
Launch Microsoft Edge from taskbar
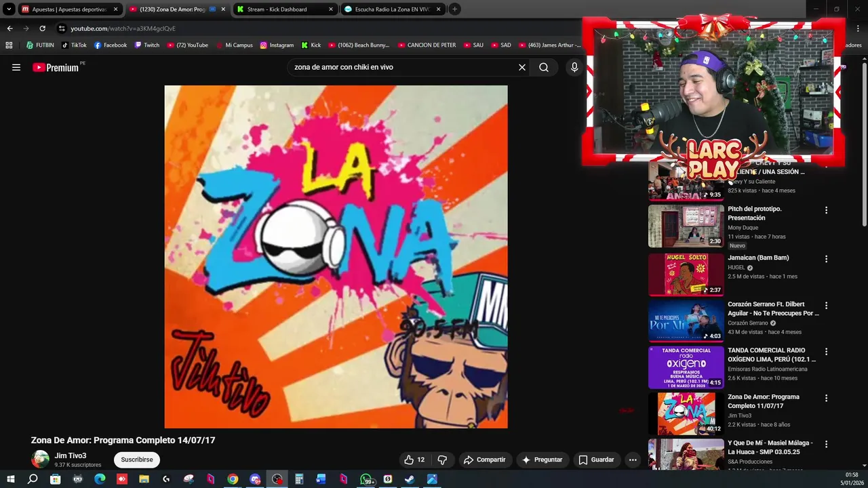point(100,479)
